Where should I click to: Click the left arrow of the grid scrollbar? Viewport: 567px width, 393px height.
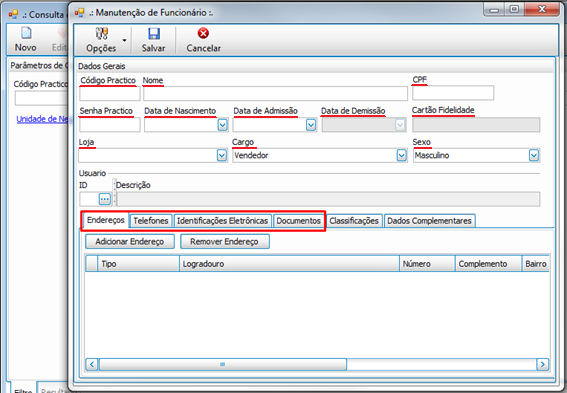pyautogui.click(x=92, y=364)
